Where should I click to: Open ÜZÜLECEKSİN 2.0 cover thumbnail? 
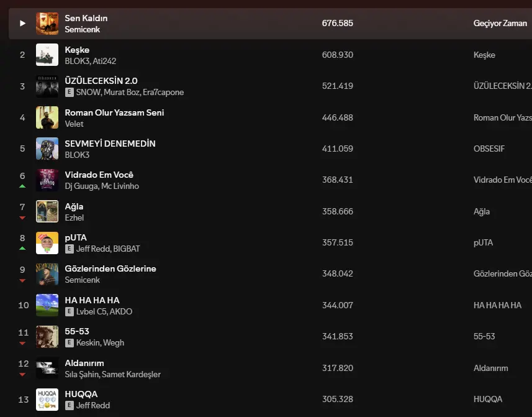point(47,86)
